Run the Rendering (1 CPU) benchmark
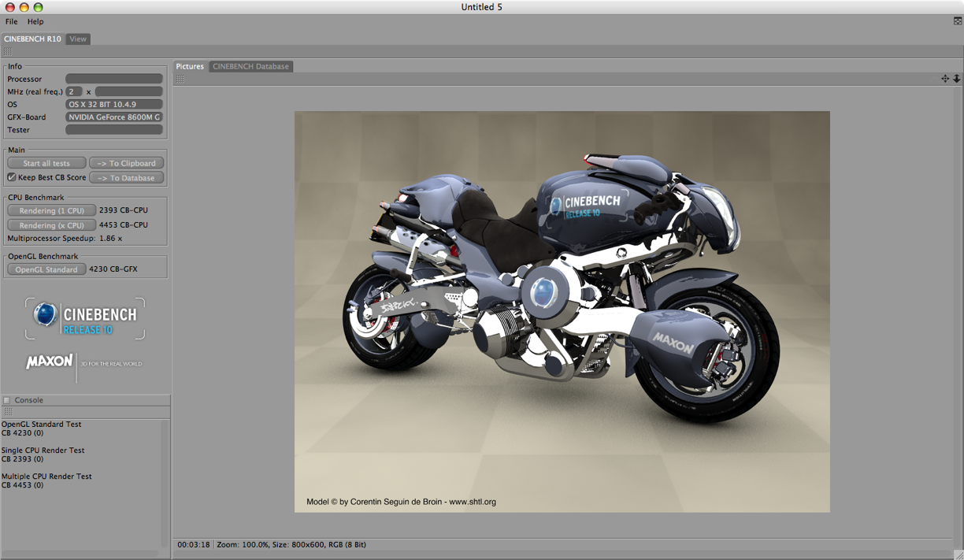The image size is (964, 560). pos(52,210)
